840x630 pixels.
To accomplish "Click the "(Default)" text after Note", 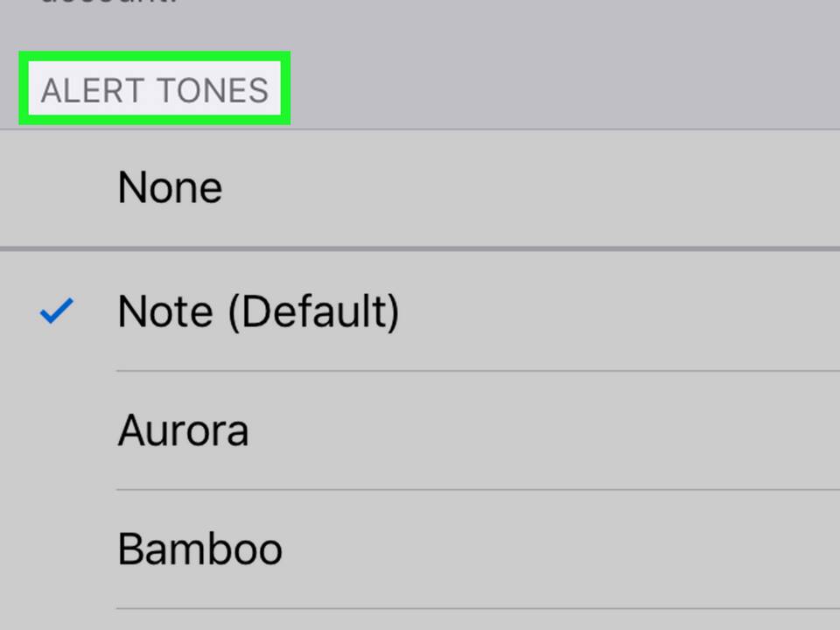I will (x=313, y=311).
